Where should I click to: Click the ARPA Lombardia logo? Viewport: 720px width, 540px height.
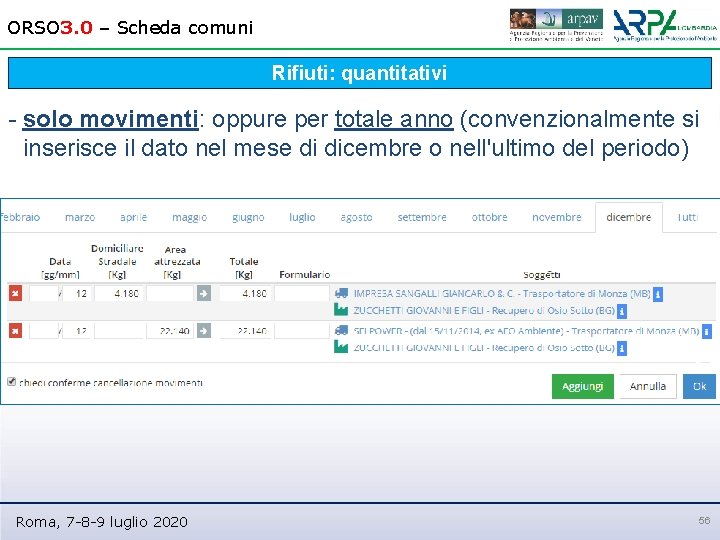click(665, 26)
